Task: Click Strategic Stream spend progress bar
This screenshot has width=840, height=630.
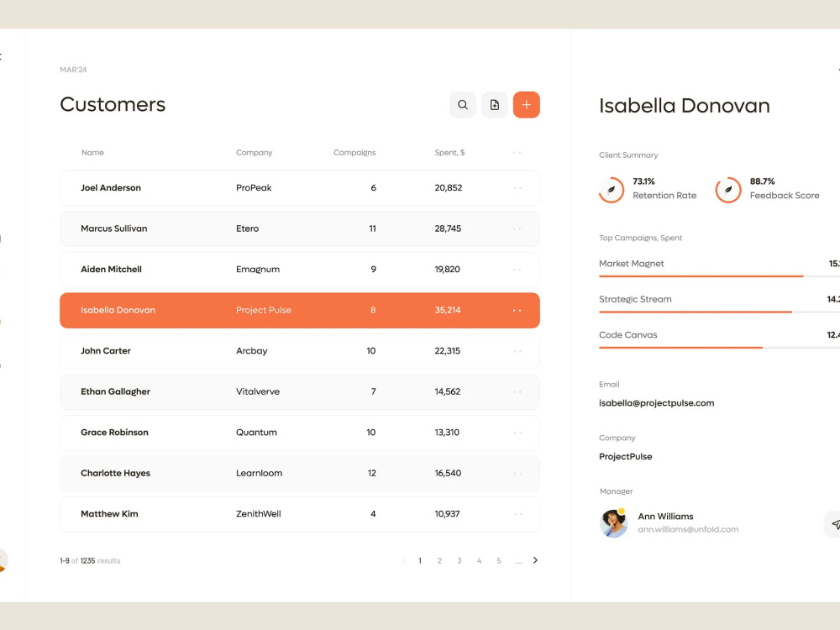Action: (720, 312)
